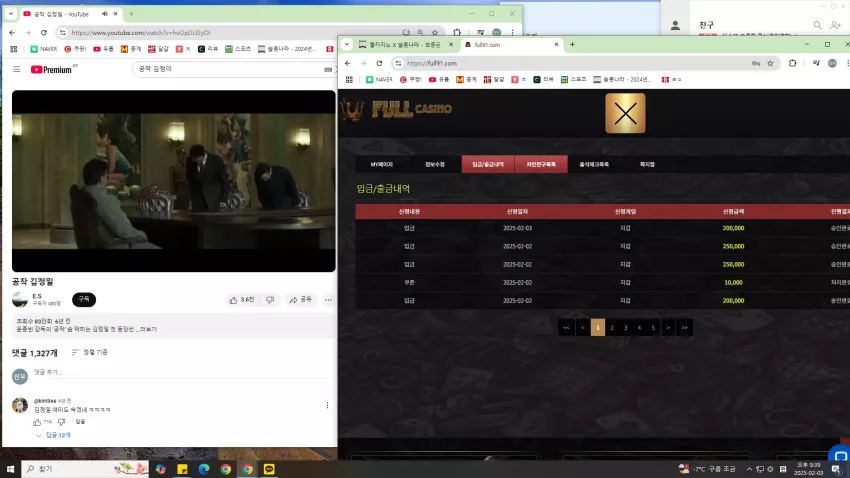This screenshot has width=850, height=478.
Task: Open the 출석체크목록 tab
Action: click(x=594, y=164)
